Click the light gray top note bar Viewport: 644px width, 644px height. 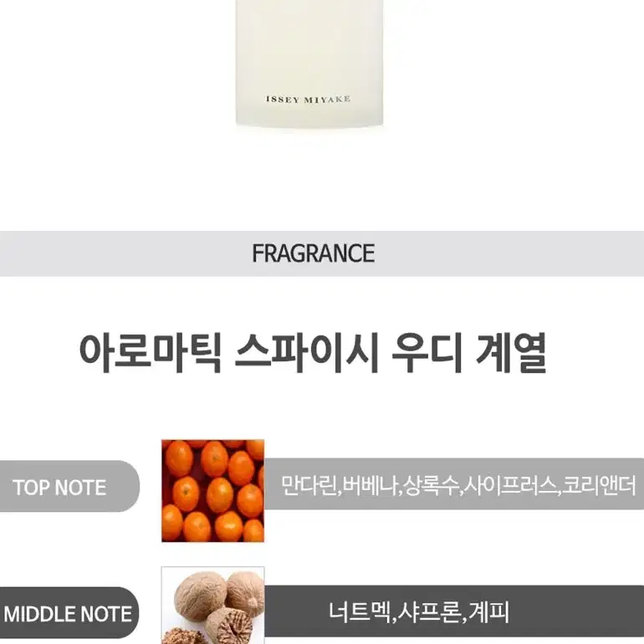click(454, 484)
